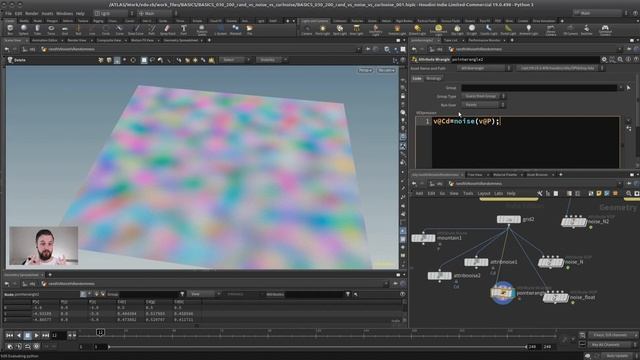Select the noise_float node
The width and height of the screenshot is (640, 360).
pyautogui.click(x=556, y=298)
